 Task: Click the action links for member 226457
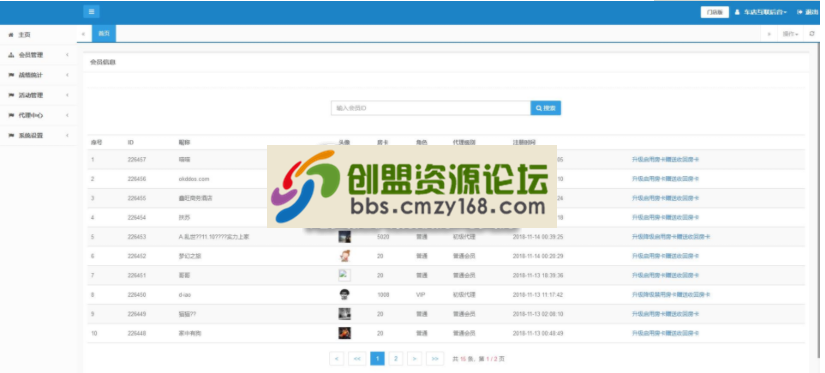click(x=666, y=159)
